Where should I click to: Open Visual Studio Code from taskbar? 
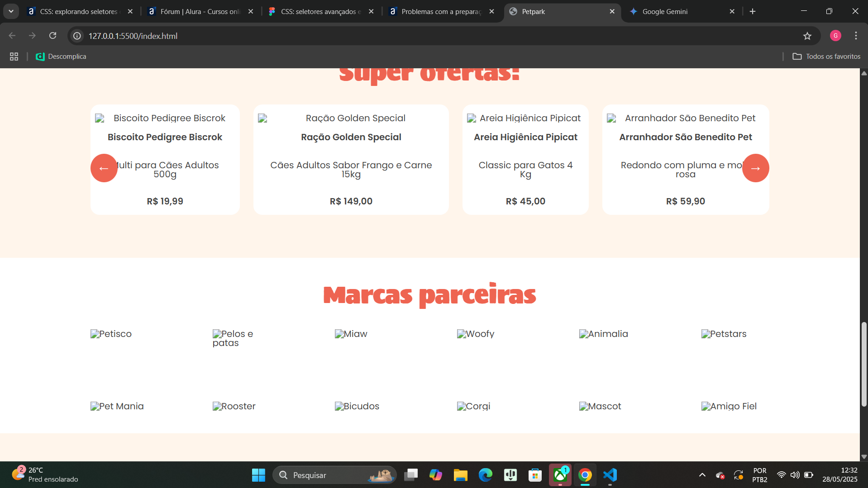[610, 475]
